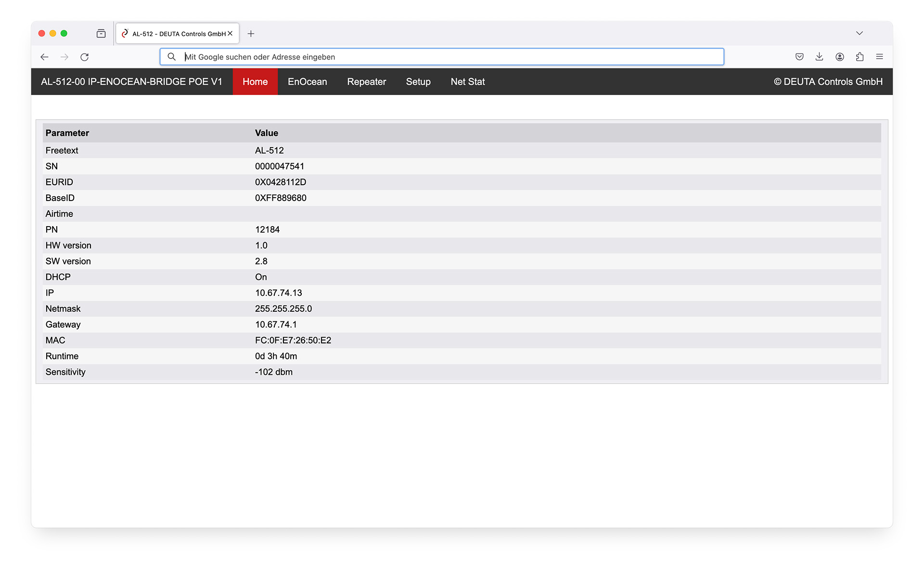The image size is (924, 569).
Task: Select the Home navigation item
Action: tap(255, 82)
